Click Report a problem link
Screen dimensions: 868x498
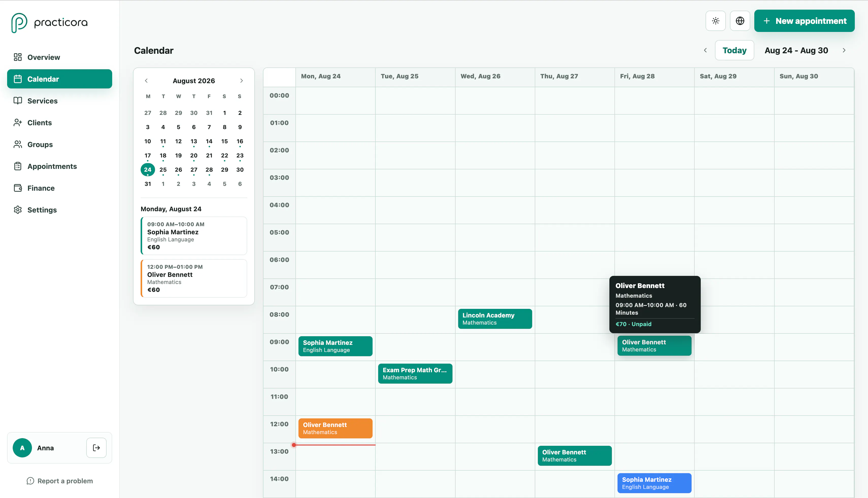[60, 481]
